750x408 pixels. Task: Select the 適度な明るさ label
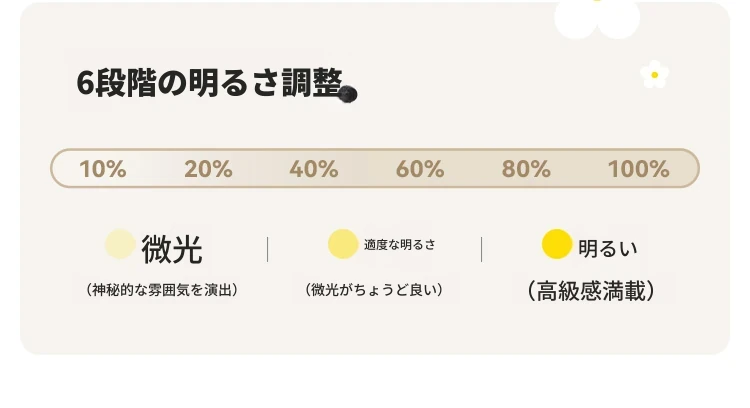tap(400, 245)
